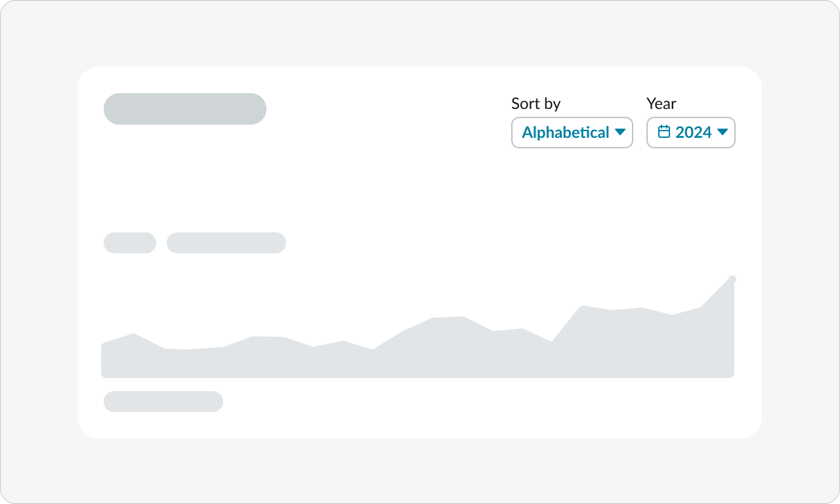Select the "Alphabetical" text in sort control

pos(565,133)
